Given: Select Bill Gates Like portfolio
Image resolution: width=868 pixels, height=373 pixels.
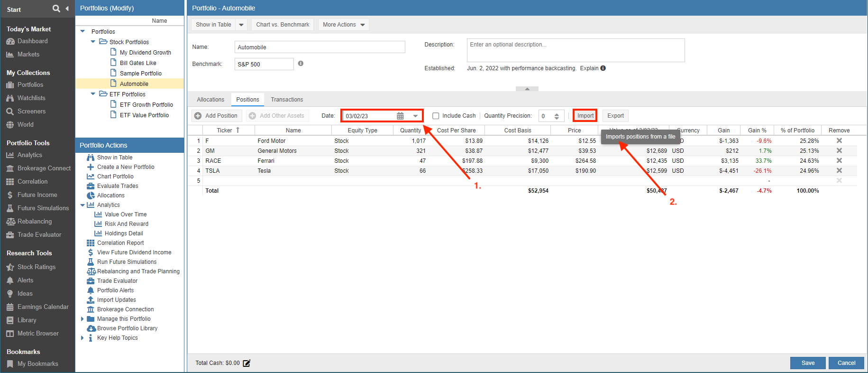Looking at the screenshot, I should (x=138, y=63).
